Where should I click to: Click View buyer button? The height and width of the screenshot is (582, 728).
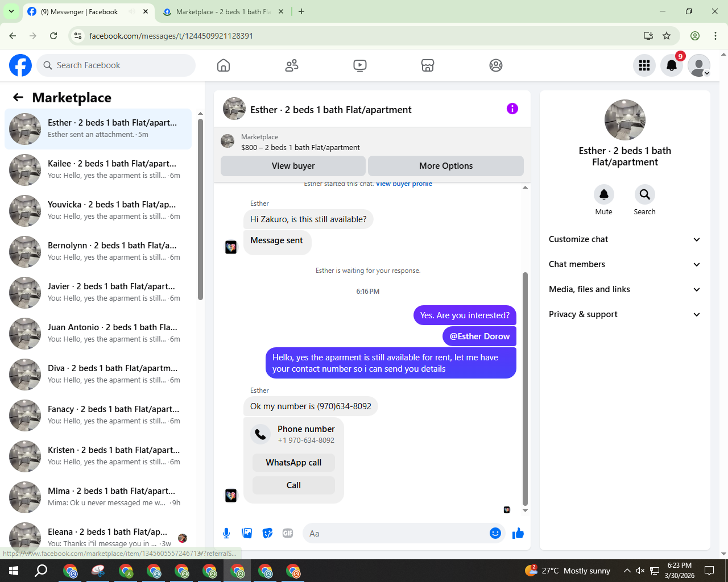(x=293, y=166)
